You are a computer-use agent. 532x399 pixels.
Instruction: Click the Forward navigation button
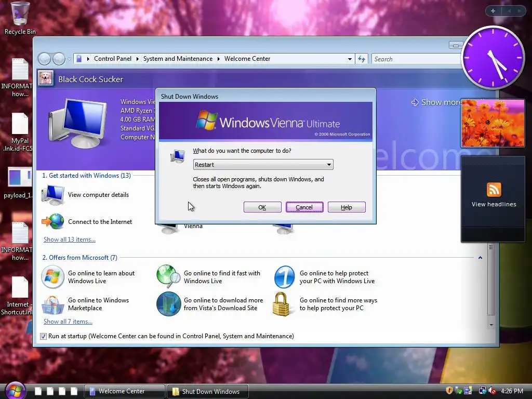[x=59, y=59]
